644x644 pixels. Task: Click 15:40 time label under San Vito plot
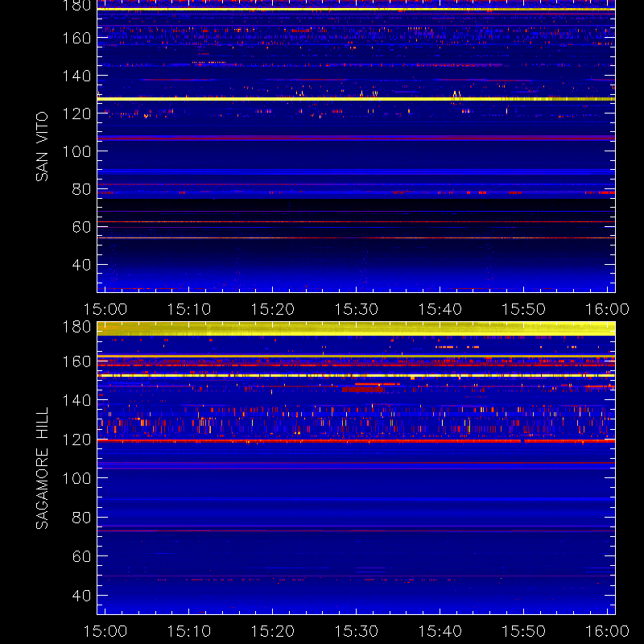point(440,309)
